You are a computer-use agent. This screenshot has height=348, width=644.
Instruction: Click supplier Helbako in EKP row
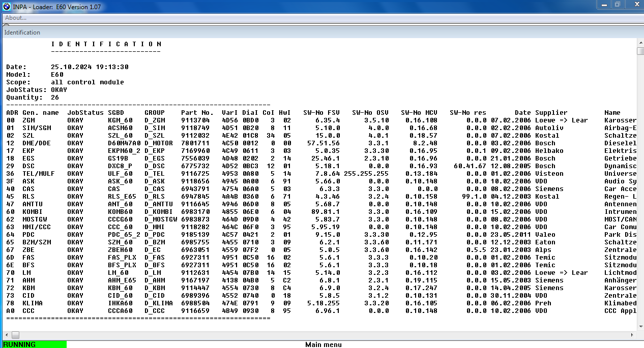(x=549, y=150)
